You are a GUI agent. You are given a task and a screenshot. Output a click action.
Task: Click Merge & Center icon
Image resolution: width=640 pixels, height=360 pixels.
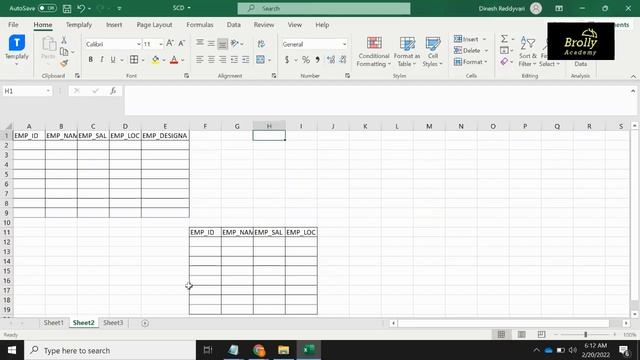tap(260, 60)
